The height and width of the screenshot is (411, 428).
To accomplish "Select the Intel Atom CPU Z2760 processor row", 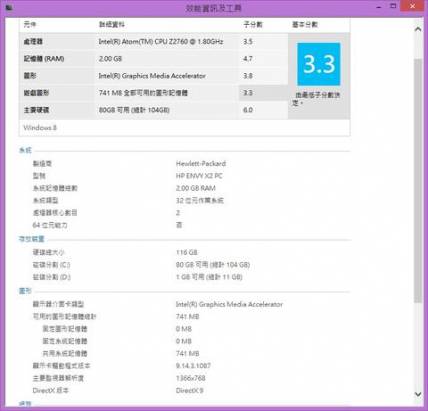I will pos(154,42).
